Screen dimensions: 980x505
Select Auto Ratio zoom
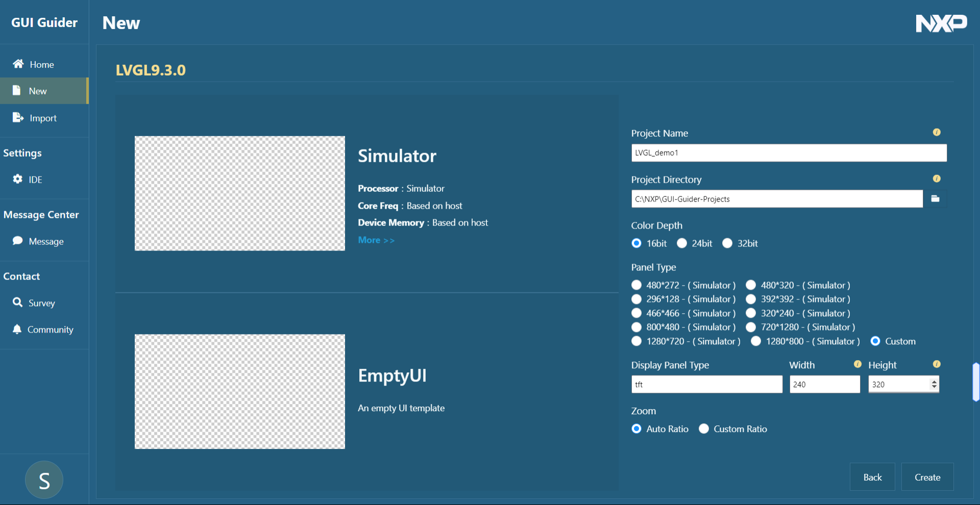click(636, 429)
